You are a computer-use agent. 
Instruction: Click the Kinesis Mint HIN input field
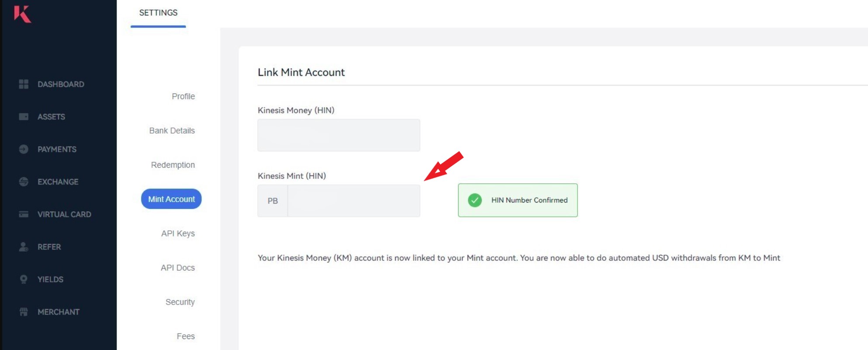click(x=354, y=201)
